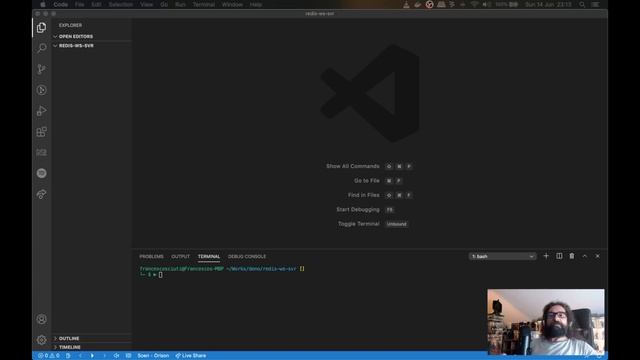640x360 pixels.
Task: Open the Accounts icon at sidebar bottom
Action: [x=41, y=319]
